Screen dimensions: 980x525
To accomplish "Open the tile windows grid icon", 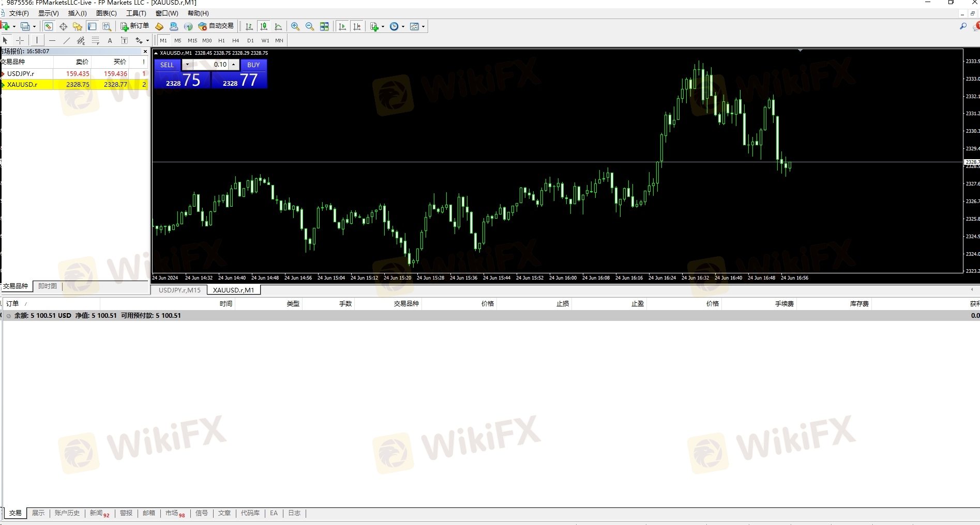I will 324,26.
